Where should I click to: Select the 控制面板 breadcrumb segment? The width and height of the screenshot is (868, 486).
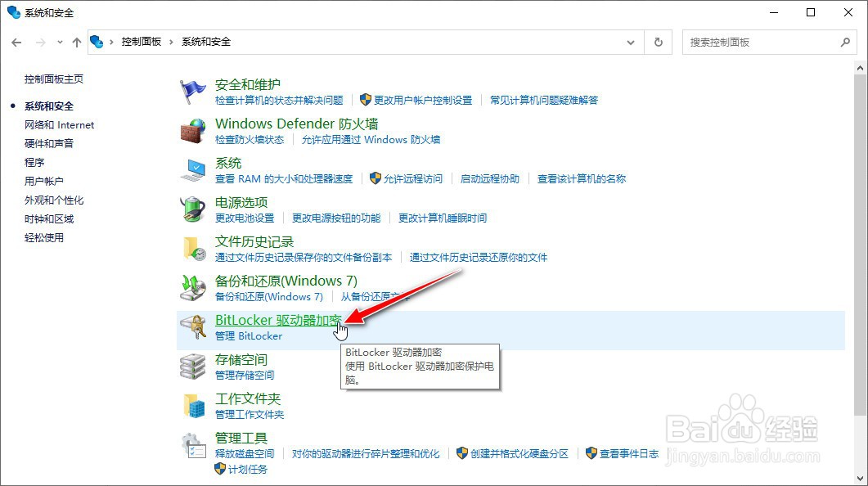point(142,42)
